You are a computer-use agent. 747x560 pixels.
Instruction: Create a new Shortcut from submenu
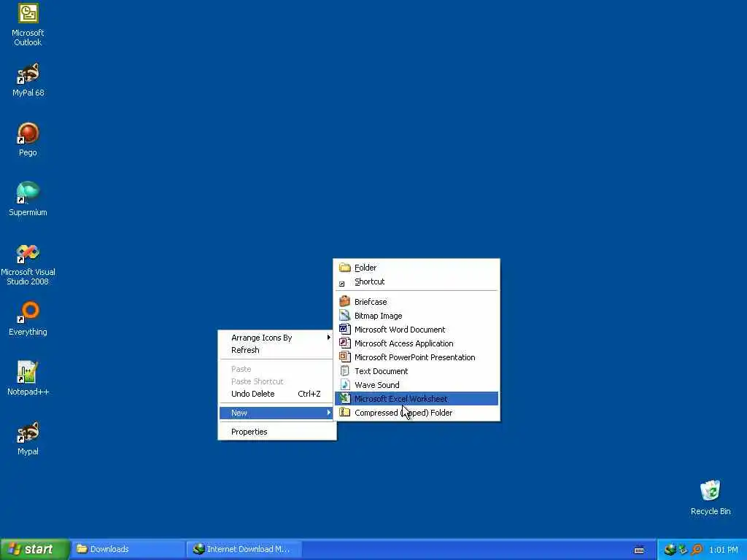pos(417,281)
